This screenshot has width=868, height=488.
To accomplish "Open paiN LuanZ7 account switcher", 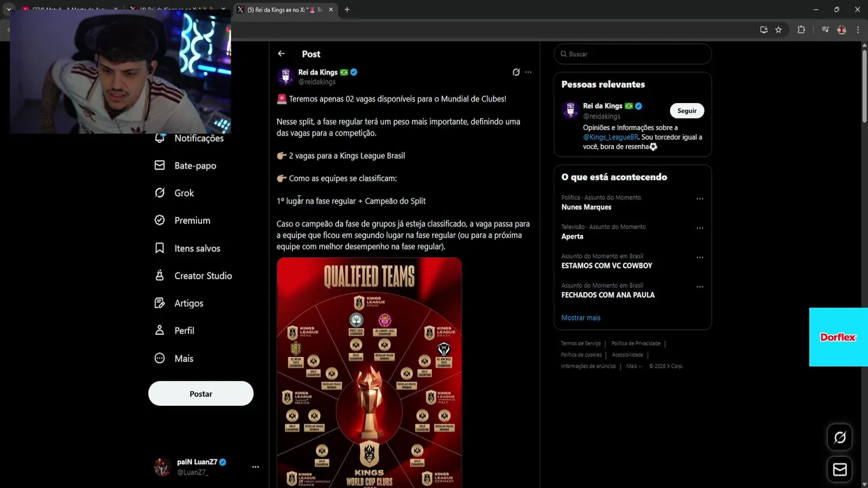I will (207, 467).
